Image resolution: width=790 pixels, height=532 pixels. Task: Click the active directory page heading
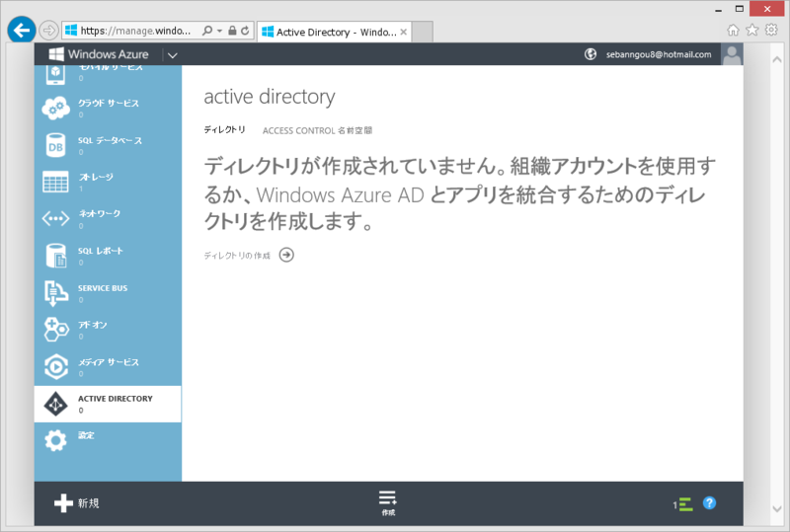[x=270, y=97]
